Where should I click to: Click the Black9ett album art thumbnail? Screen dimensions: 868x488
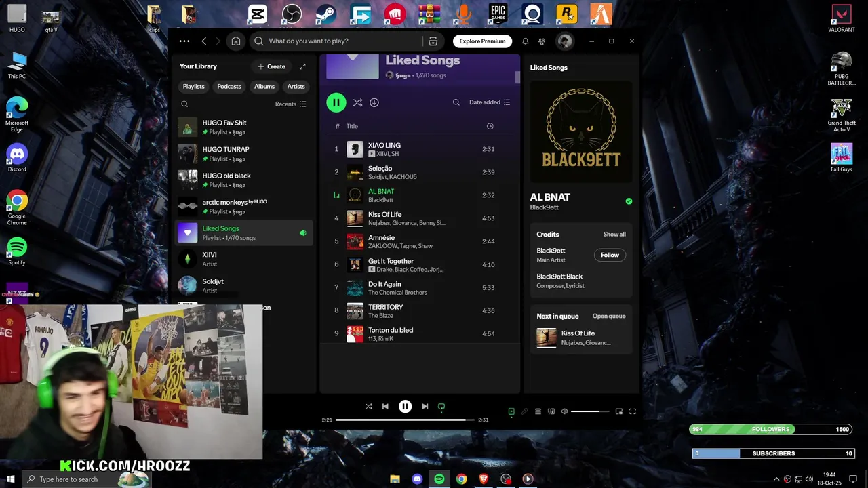click(x=581, y=132)
